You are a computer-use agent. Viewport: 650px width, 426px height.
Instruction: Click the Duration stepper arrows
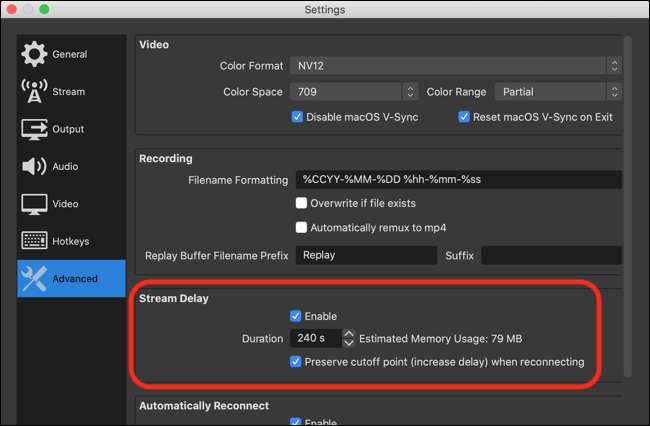click(x=348, y=338)
